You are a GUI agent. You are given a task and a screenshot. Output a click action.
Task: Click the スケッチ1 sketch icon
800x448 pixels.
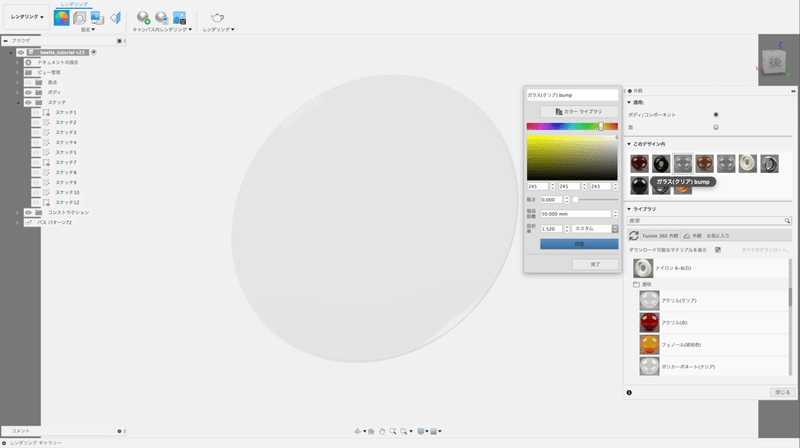click(46, 112)
